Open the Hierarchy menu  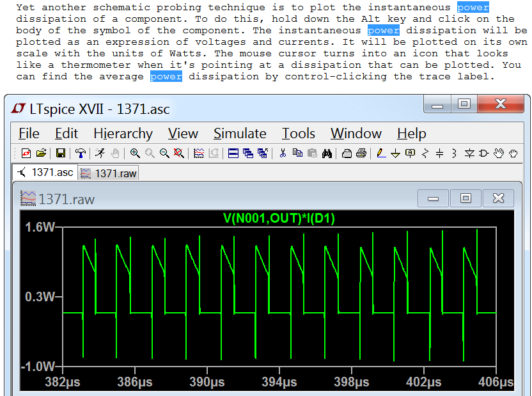point(123,133)
